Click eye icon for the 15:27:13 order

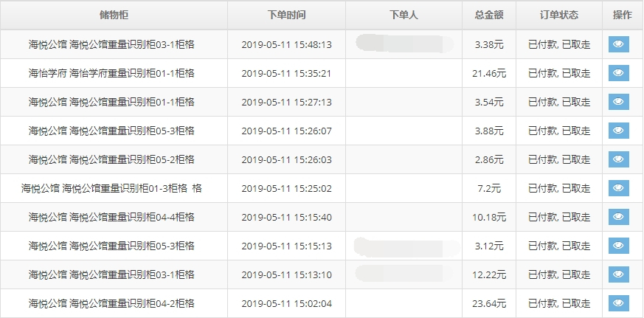pos(618,102)
